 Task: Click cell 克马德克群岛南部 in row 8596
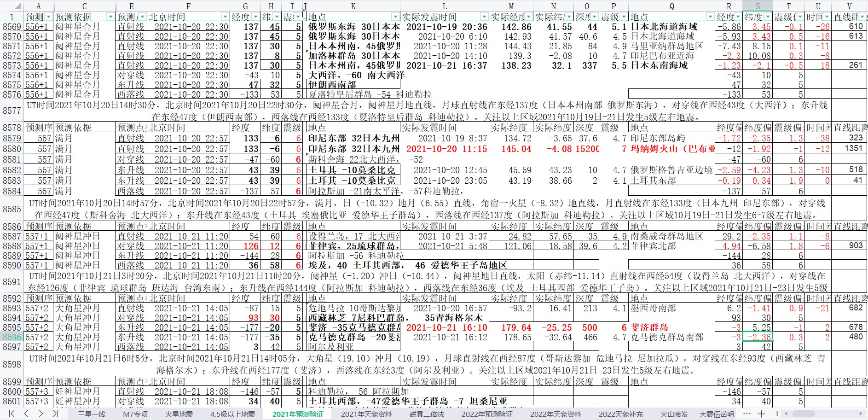(x=671, y=337)
